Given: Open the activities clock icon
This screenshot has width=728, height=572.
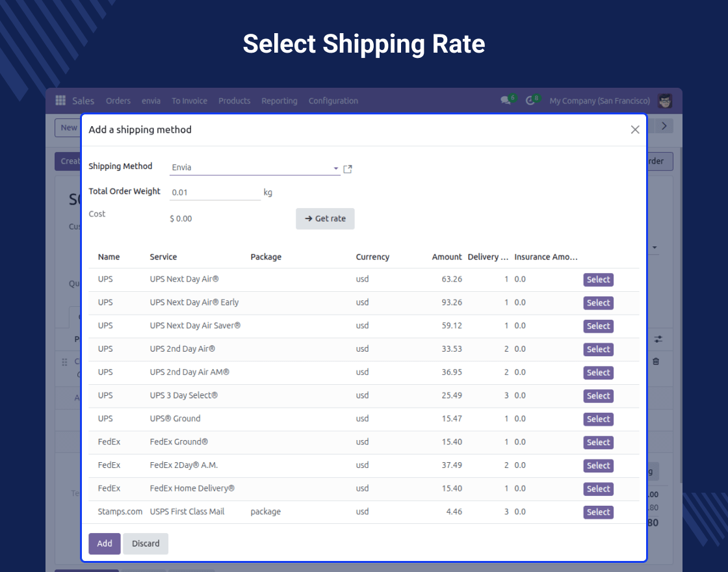Looking at the screenshot, I should (x=530, y=100).
